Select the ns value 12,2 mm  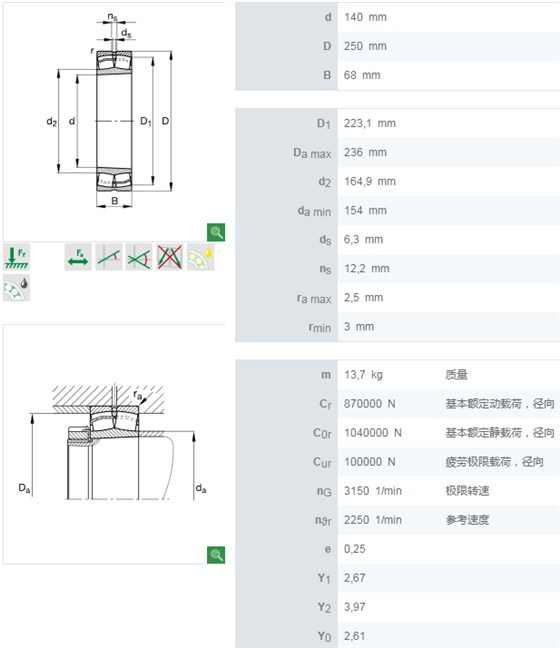pyautogui.click(x=367, y=268)
